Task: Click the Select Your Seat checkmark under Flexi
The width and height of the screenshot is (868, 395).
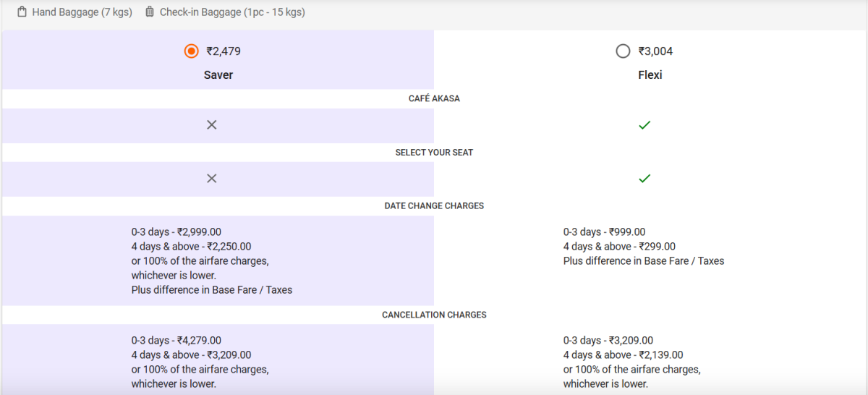Action: click(644, 179)
